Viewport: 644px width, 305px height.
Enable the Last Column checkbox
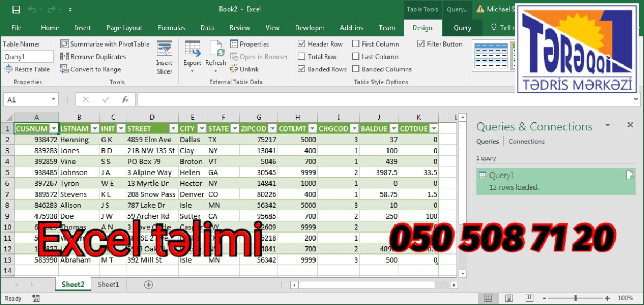(355, 56)
